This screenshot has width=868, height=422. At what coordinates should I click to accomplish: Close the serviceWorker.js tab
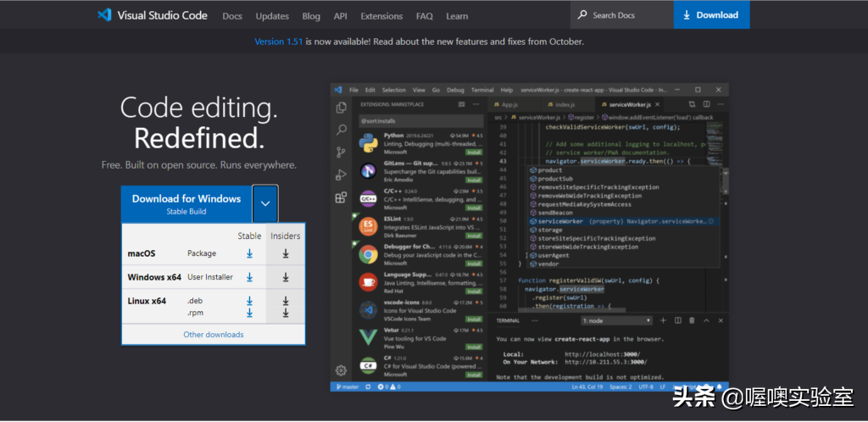[x=658, y=104]
